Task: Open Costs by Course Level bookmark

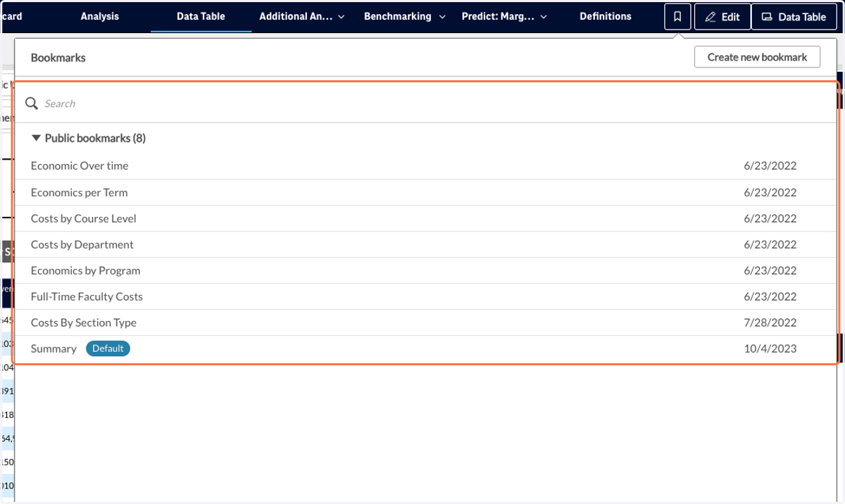Action: [x=426, y=218]
